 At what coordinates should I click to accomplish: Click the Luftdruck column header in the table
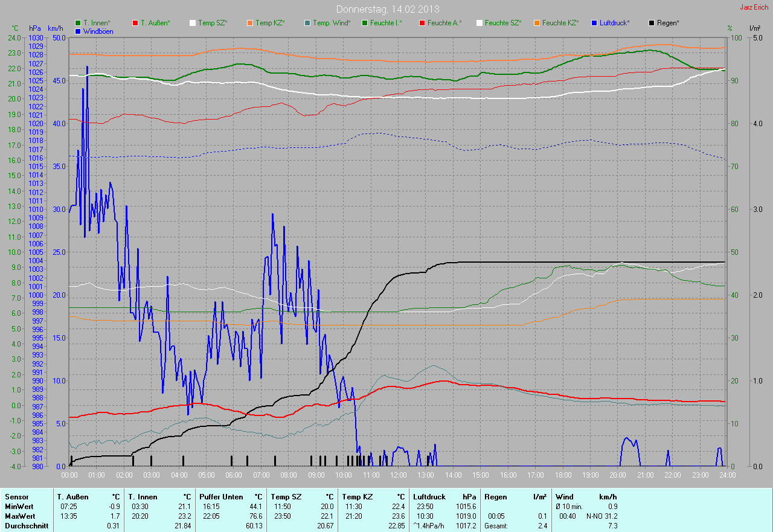point(429,497)
